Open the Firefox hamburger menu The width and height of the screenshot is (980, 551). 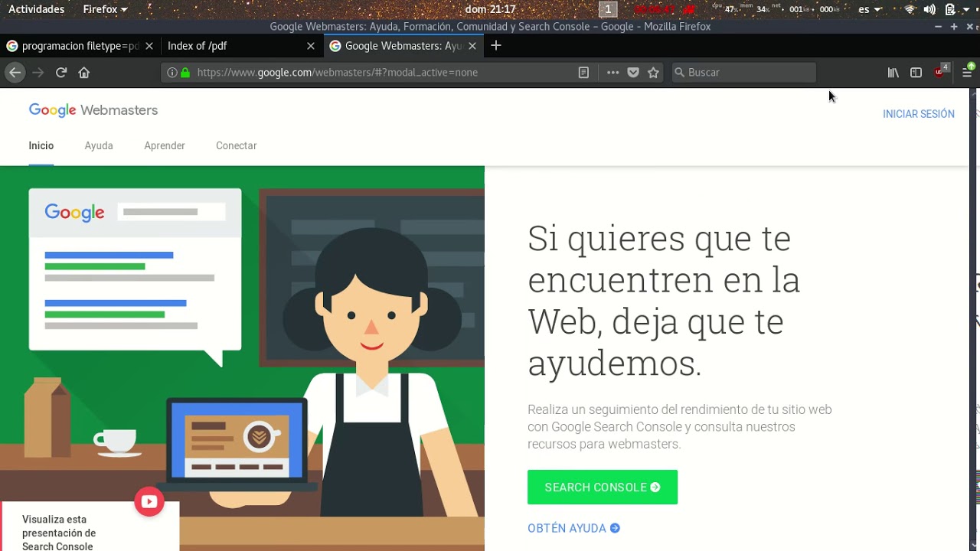(x=967, y=72)
